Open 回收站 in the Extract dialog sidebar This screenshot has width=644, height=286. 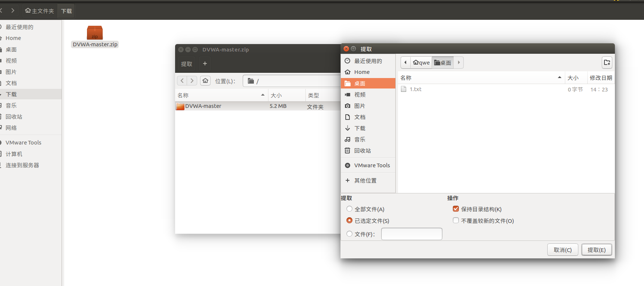tap(368, 150)
